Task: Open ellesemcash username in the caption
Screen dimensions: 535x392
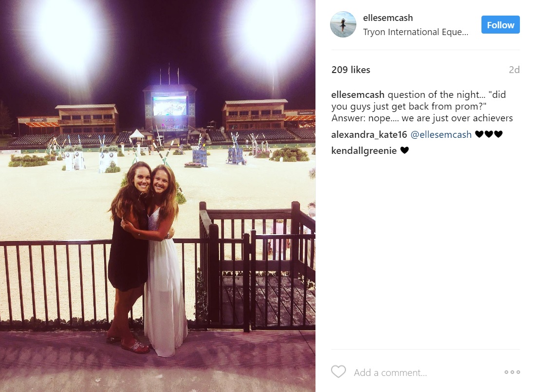Action: click(x=358, y=94)
